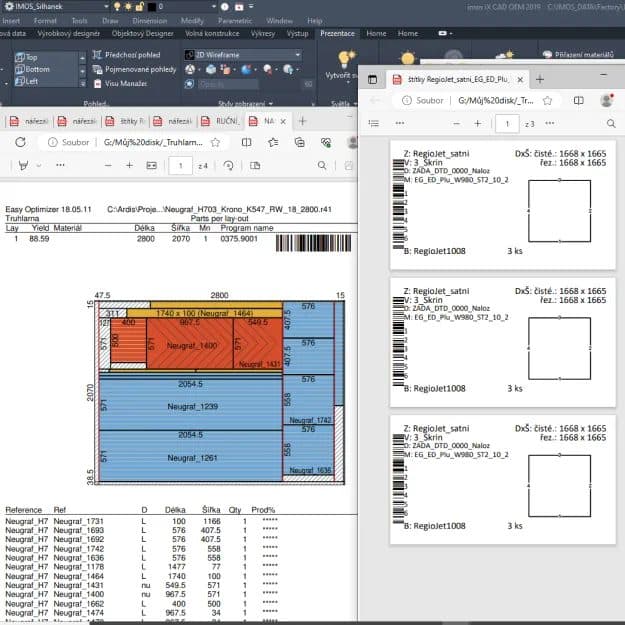Open Browser essentials heart icon in left browser
Image resolution: width=625 pixels, height=625 pixels.
tap(326, 142)
